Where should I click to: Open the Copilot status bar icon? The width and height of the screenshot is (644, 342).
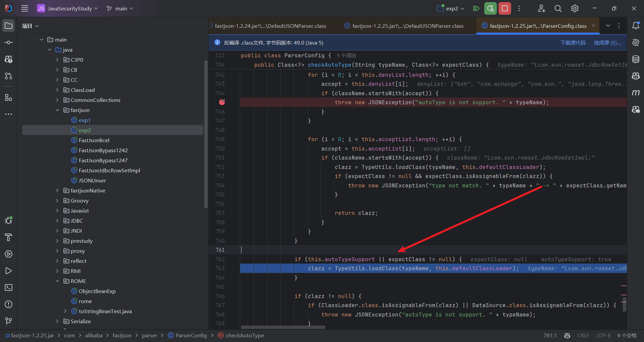[567, 335]
